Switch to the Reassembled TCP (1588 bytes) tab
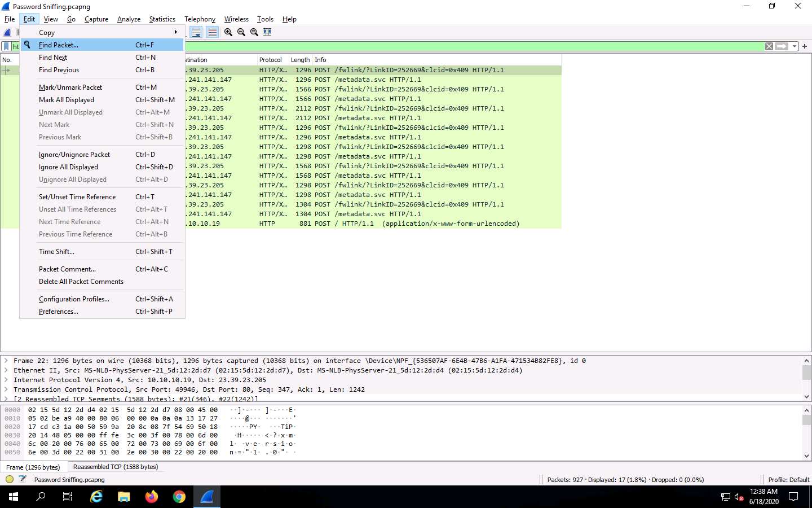The image size is (812, 508). click(116, 467)
